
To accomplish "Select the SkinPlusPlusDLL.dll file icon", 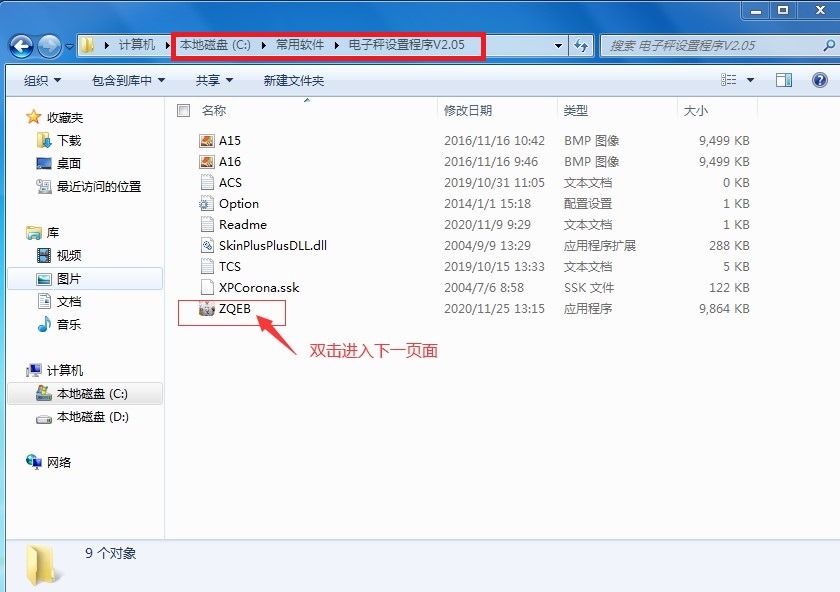I will click(207, 245).
